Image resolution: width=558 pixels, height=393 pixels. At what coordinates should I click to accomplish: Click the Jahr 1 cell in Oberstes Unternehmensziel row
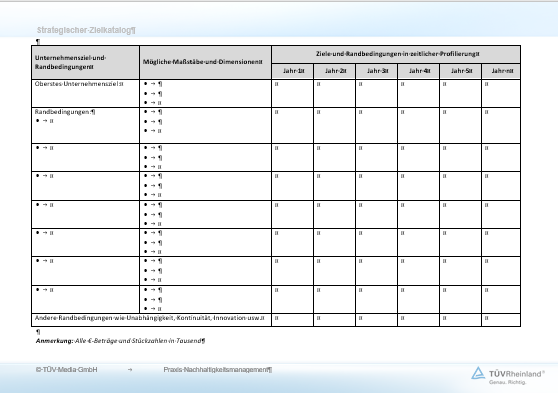293,93
